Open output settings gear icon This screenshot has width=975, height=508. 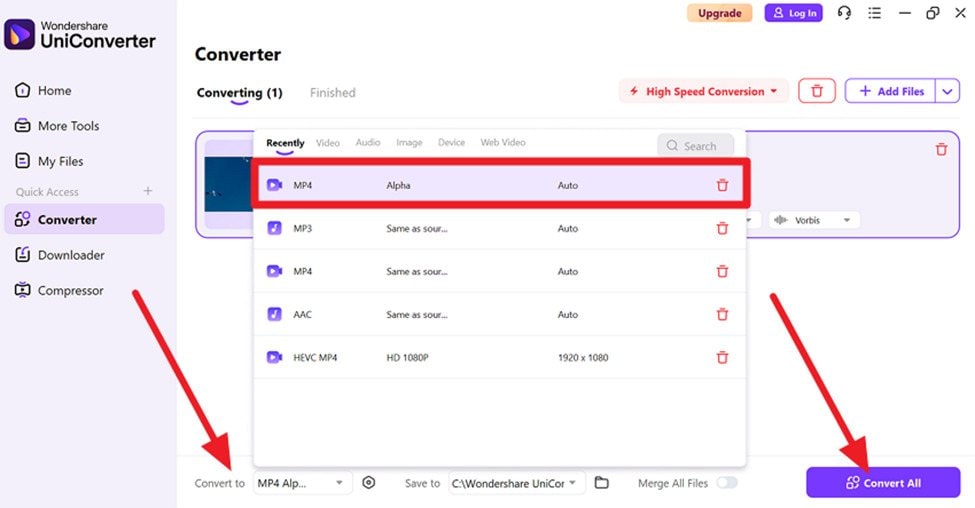369,483
